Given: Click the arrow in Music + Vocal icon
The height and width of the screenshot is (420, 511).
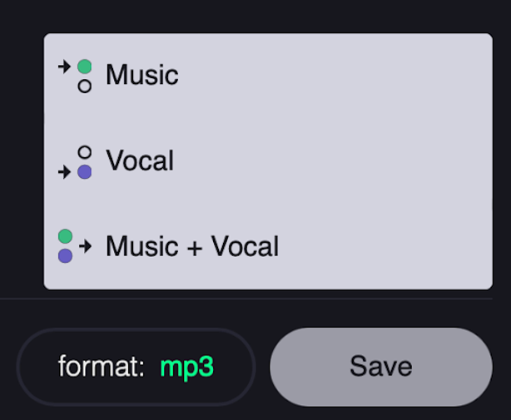Looking at the screenshot, I should [x=85, y=246].
